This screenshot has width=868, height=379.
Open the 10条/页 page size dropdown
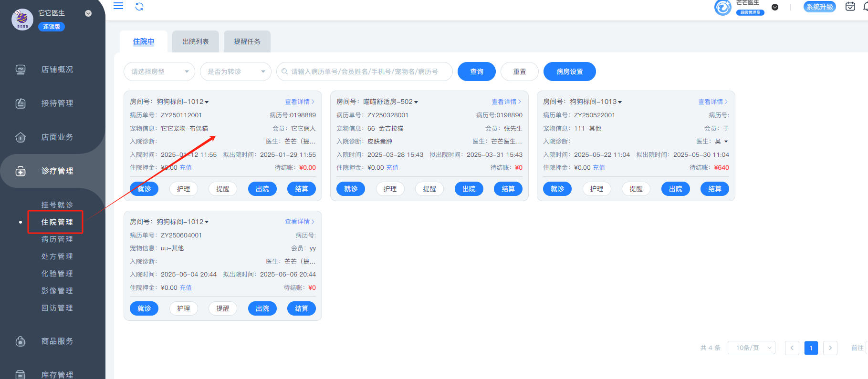coord(752,348)
